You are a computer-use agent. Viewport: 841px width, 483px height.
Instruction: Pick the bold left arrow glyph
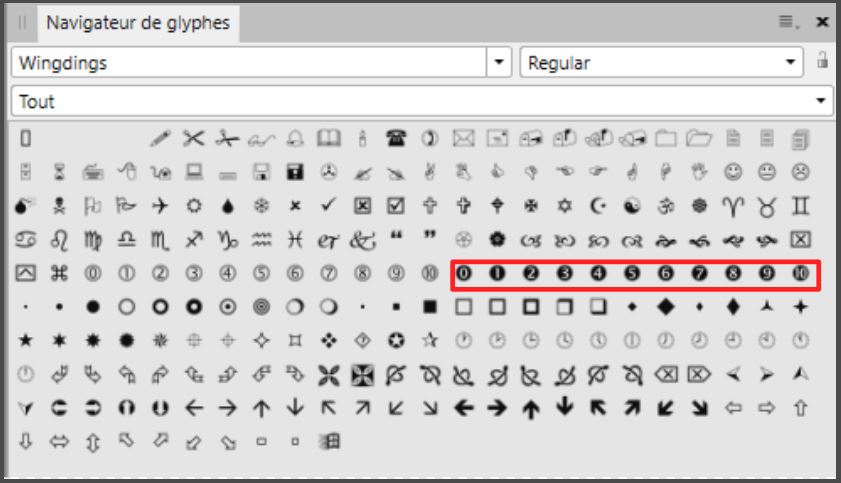[463, 408]
